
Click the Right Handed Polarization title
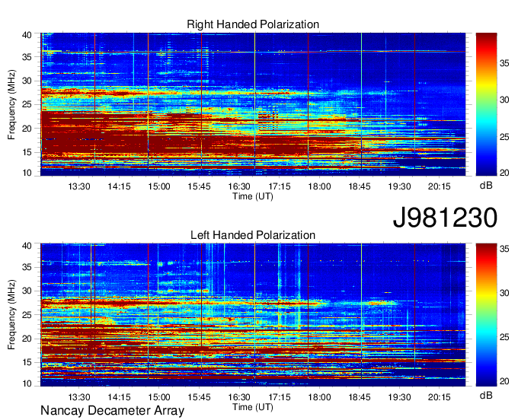253,24
